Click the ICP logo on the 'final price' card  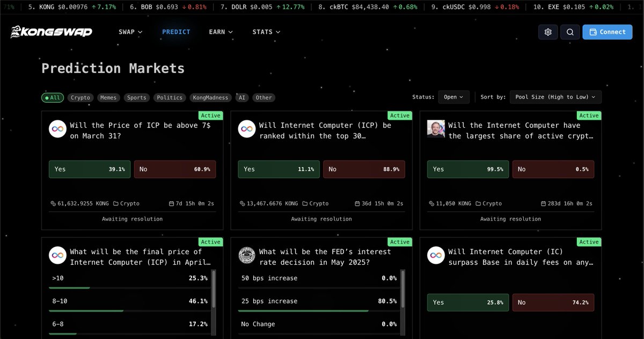tap(57, 255)
